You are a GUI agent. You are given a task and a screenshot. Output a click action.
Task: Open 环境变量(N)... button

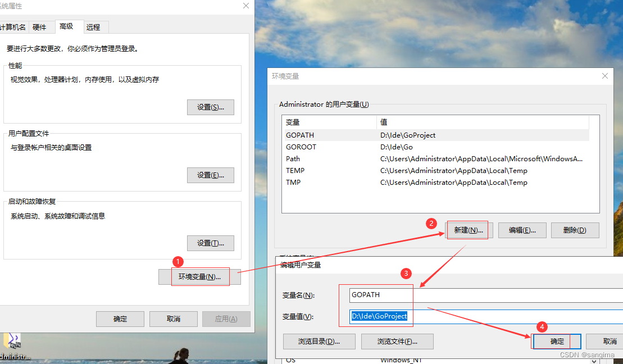pos(199,277)
